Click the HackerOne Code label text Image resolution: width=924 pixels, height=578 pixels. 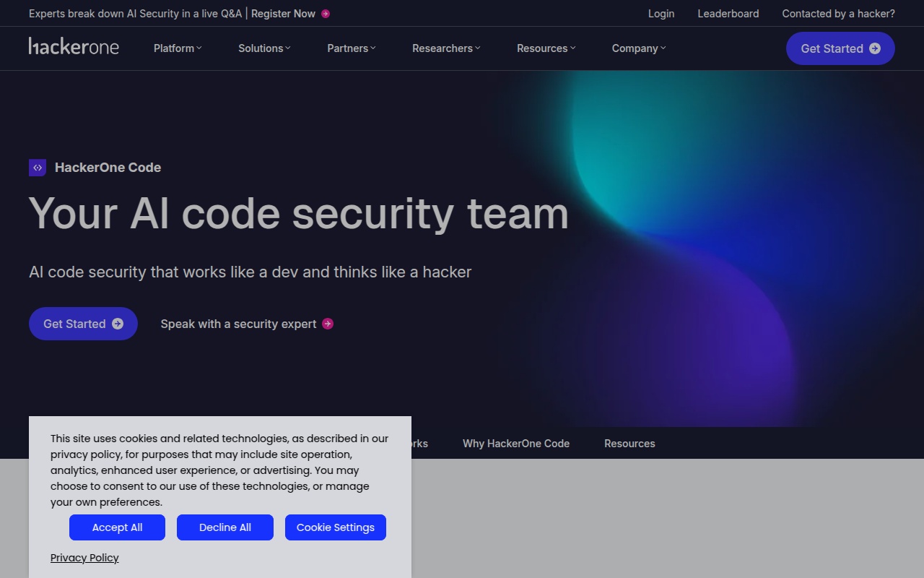click(x=108, y=168)
